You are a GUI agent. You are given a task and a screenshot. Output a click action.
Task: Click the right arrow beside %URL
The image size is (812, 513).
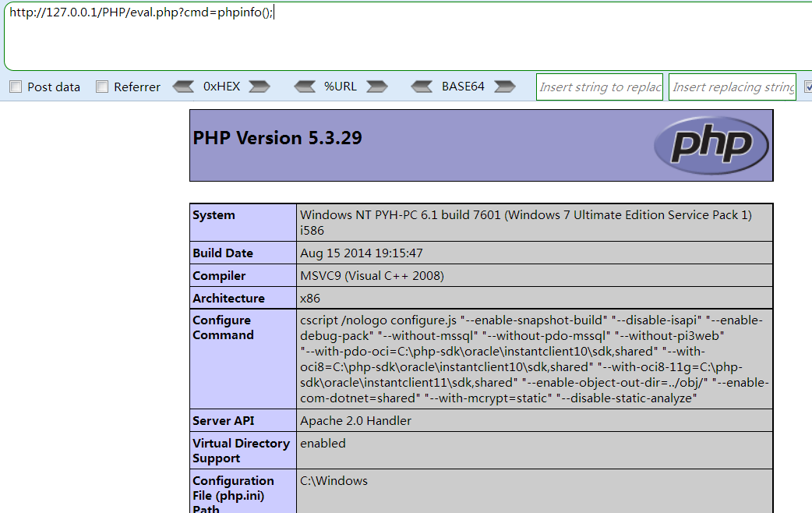coord(377,87)
